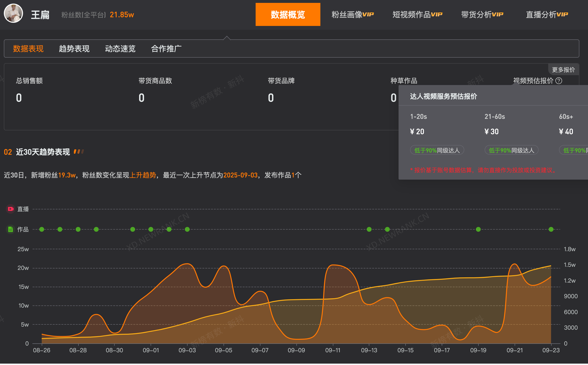Click the 直播 red video legend icon

click(x=10, y=209)
